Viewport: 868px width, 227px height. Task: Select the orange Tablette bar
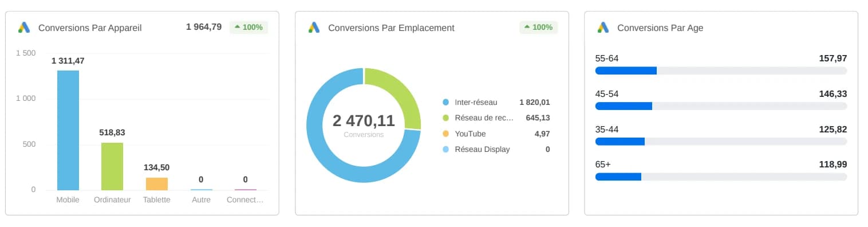pos(157,183)
